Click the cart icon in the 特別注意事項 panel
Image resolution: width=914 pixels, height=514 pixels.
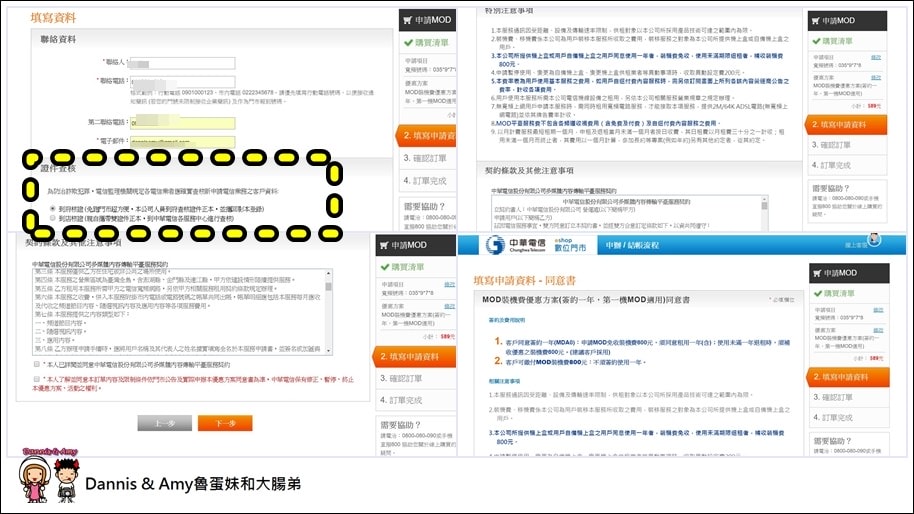815,20
